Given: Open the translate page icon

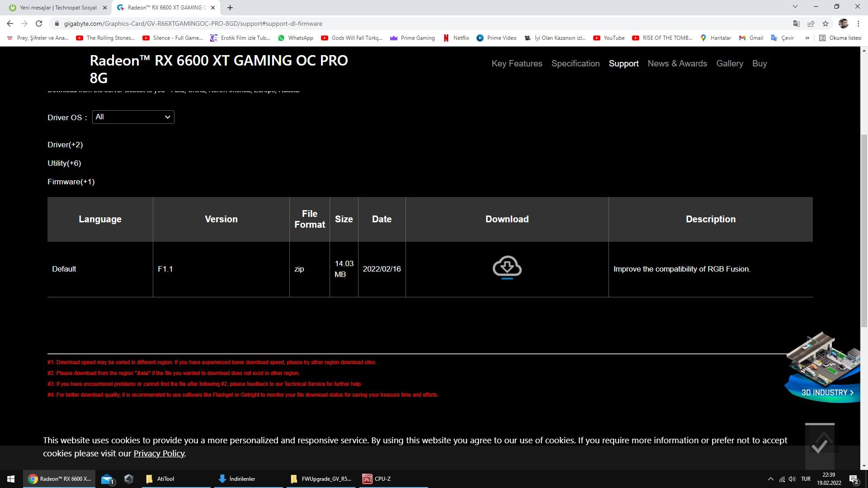Looking at the screenshot, I should 797,23.
